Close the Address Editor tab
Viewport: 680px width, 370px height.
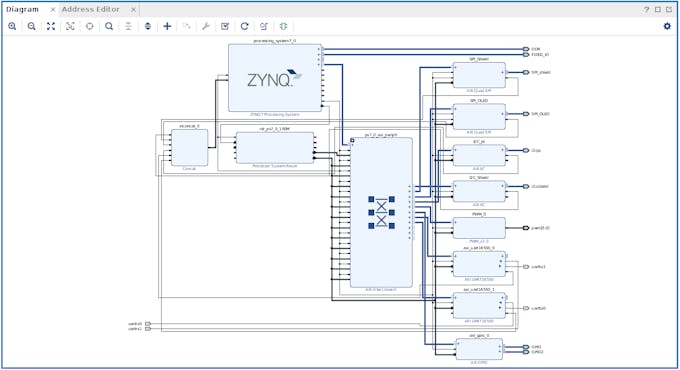point(133,10)
